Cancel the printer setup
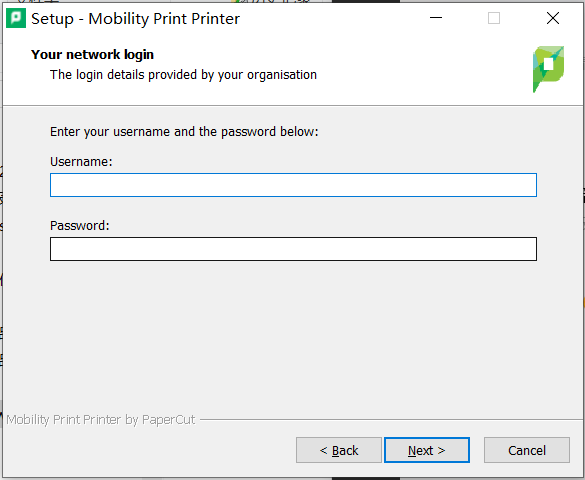Screen dimensions: 585x480 (x=527, y=450)
